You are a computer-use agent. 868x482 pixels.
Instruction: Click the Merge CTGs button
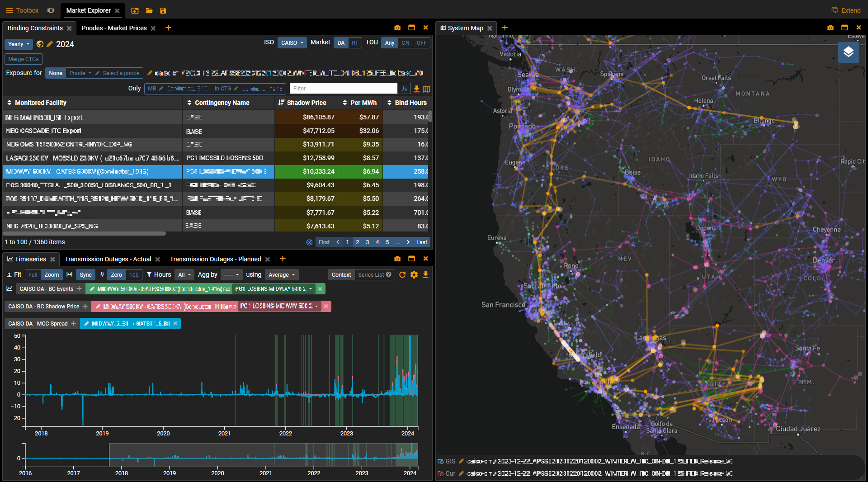pyautogui.click(x=24, y=59)
